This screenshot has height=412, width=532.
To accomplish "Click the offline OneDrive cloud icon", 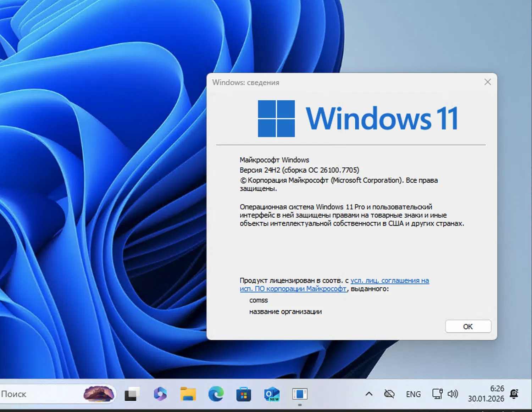I will (389, 394).
